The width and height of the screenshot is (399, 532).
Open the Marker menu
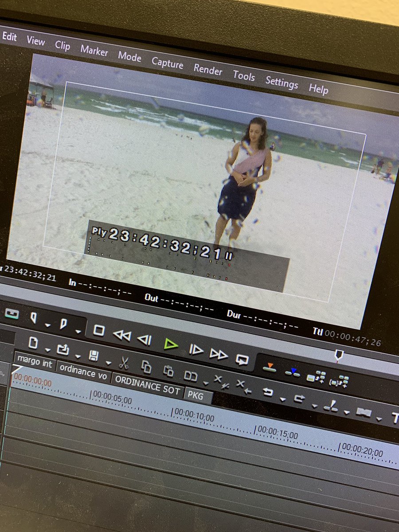pos(94,51)
